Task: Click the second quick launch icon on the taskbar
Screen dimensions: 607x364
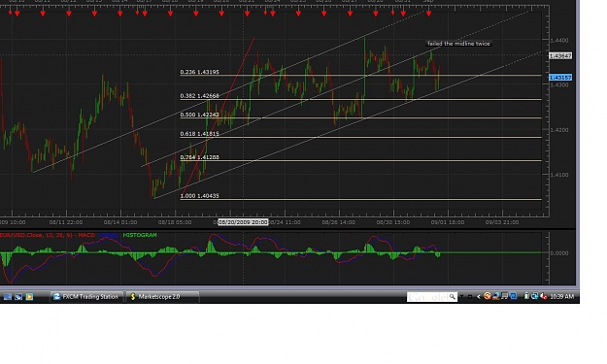Action: [18, 297]
